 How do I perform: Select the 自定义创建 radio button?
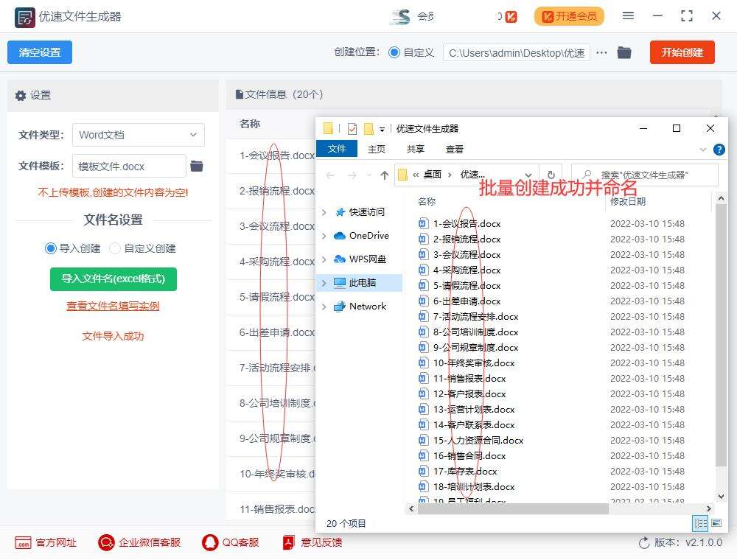[x=115, y=248]
